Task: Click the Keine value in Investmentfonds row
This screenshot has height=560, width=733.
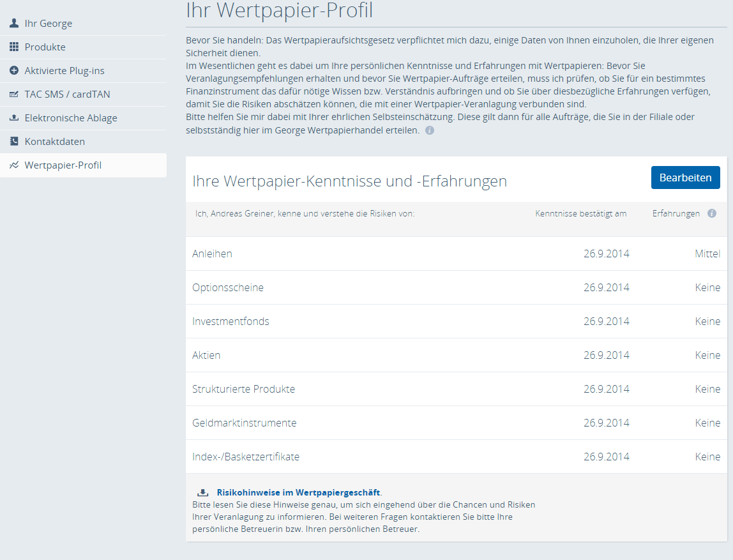Action: [x=707, y=322]
